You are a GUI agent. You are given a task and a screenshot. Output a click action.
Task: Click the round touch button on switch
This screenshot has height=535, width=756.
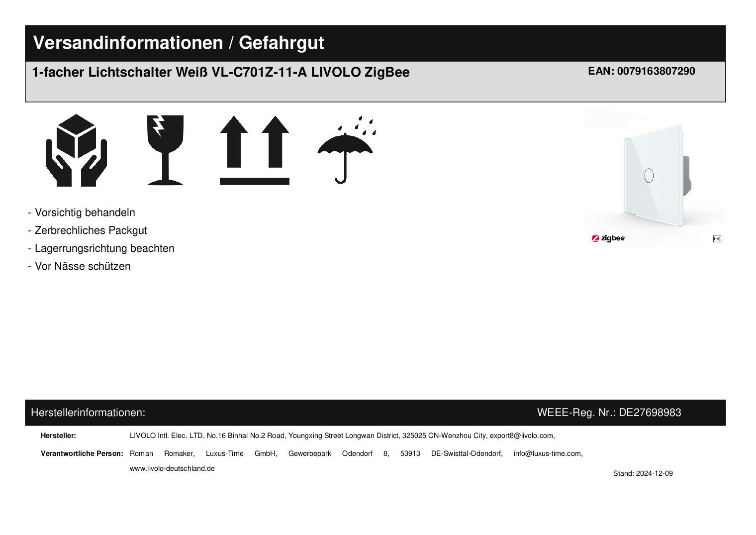coord(649,175)
